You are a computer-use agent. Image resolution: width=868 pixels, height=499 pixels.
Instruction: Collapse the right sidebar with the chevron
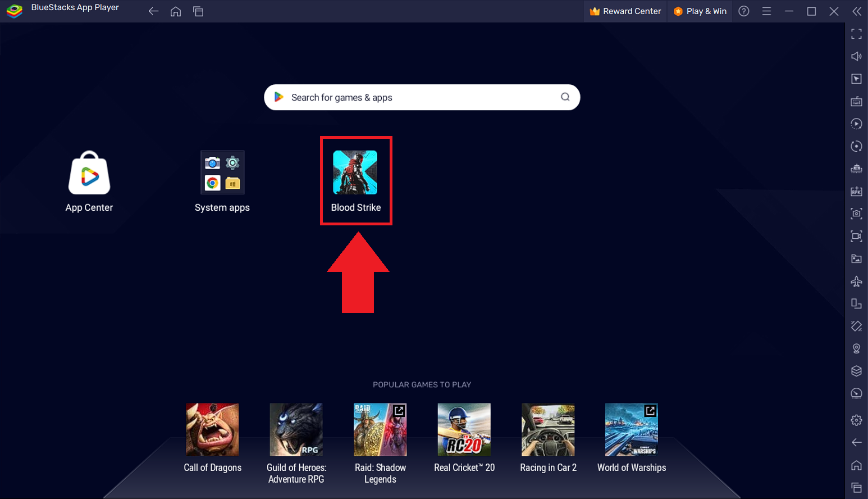click(x=857, y=11)
